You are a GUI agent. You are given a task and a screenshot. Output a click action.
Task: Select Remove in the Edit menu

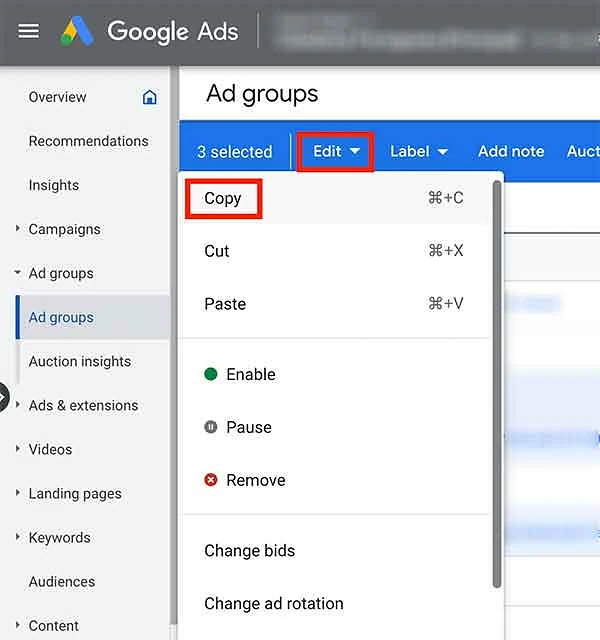tap(335, 480)
